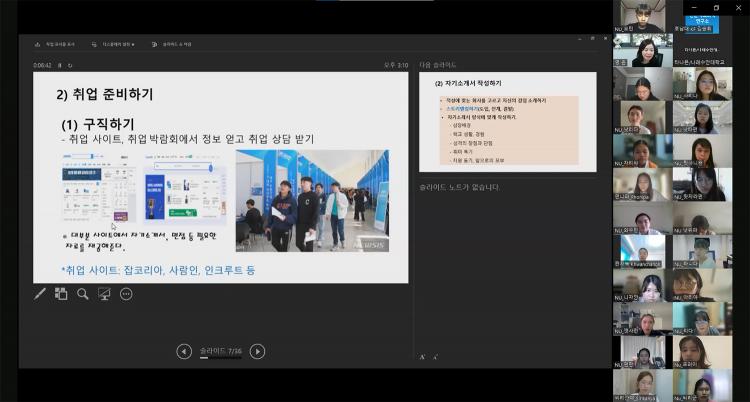
Task: Advance to the next slide using the right arrow
Action: click(x=257, y=351)
